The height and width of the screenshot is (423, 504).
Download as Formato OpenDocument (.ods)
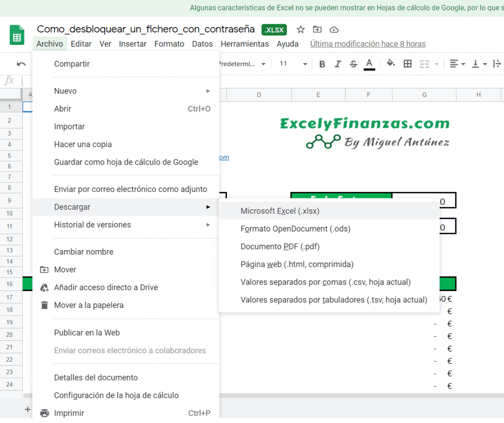point(329,228)
